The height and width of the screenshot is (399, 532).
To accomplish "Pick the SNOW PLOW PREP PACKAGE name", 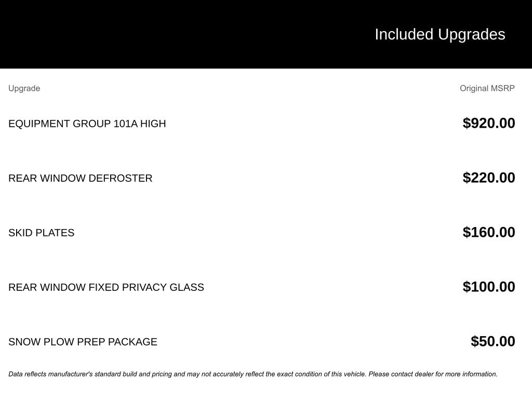I will pos(83,342).
